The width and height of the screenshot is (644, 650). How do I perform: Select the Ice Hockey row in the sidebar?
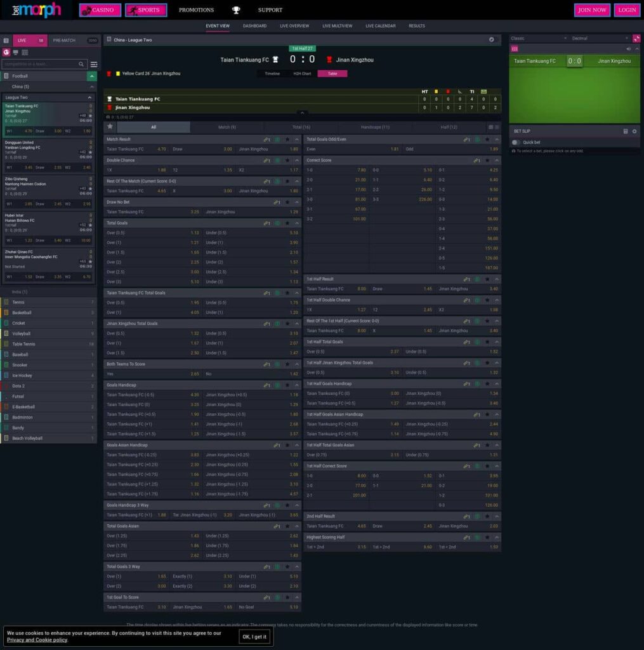click(48, 376)
